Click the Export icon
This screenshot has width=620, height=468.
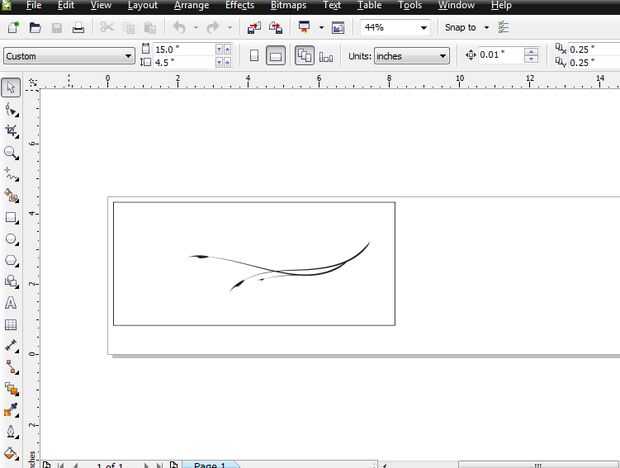(x=276, y=27)
